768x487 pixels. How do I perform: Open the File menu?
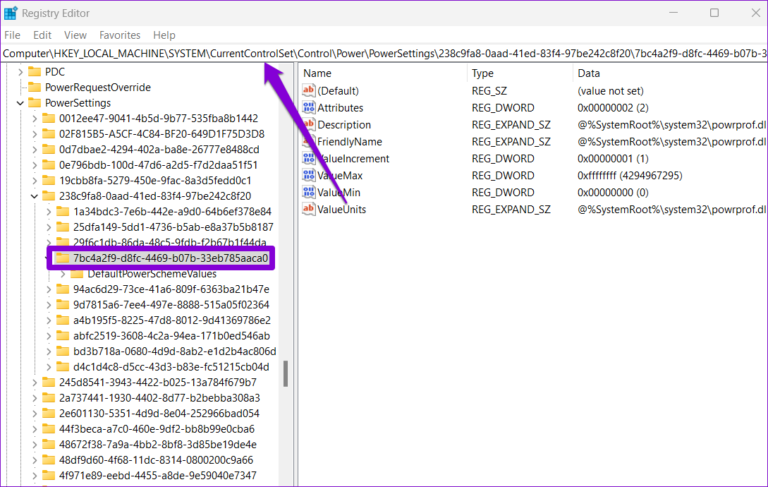tap(13, 35)
